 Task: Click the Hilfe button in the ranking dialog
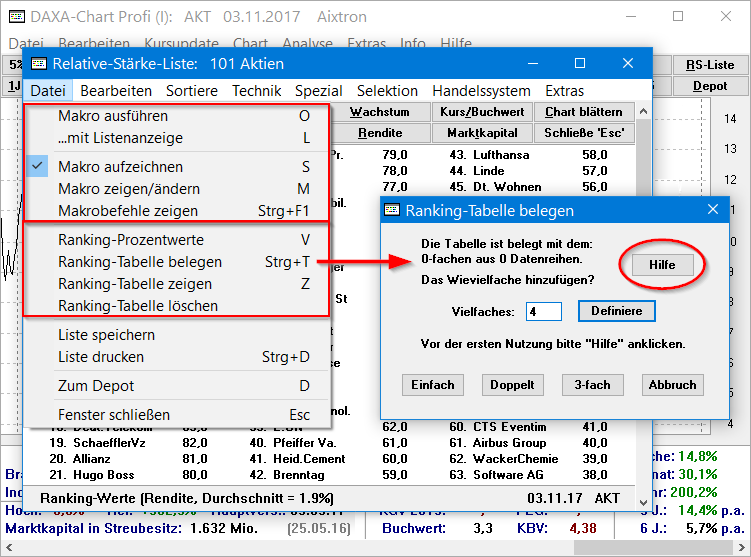pos(661,265)
